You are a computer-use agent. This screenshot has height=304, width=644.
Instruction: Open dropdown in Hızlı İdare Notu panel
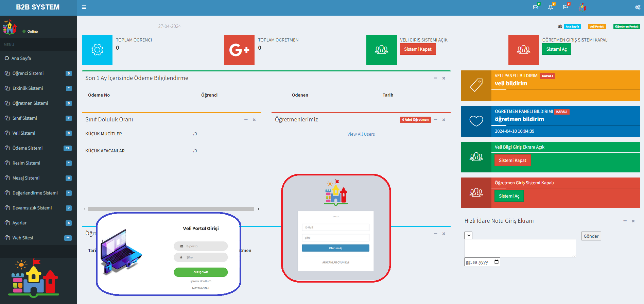468,235
